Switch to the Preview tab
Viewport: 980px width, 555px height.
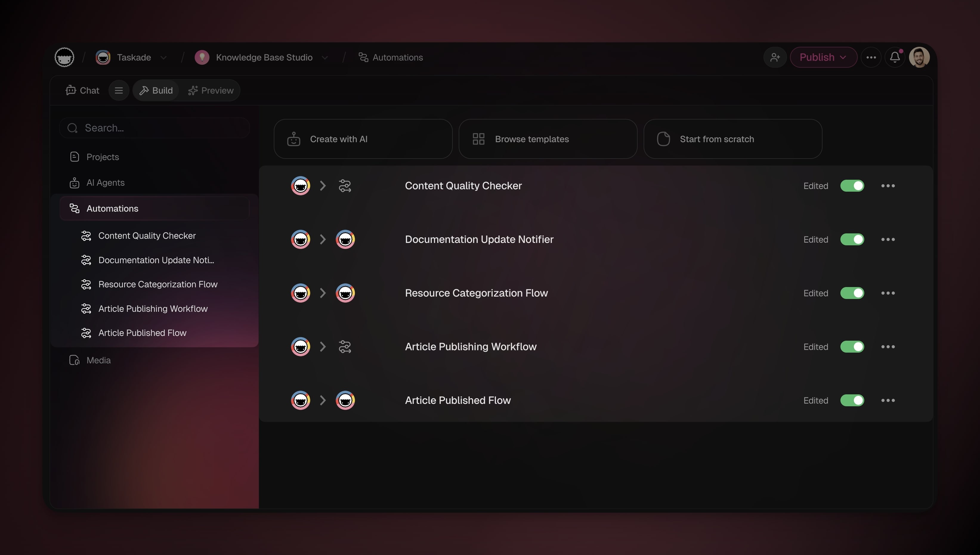click(211, 90)
